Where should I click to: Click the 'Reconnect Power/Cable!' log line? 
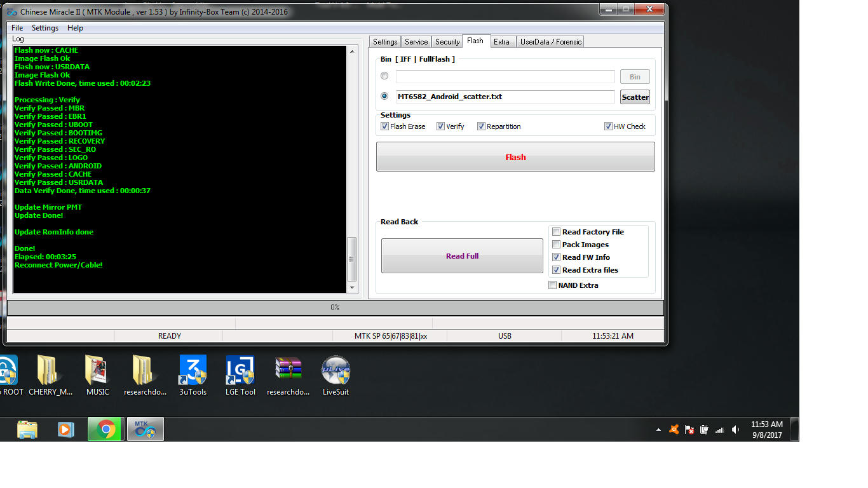(58, 265)
